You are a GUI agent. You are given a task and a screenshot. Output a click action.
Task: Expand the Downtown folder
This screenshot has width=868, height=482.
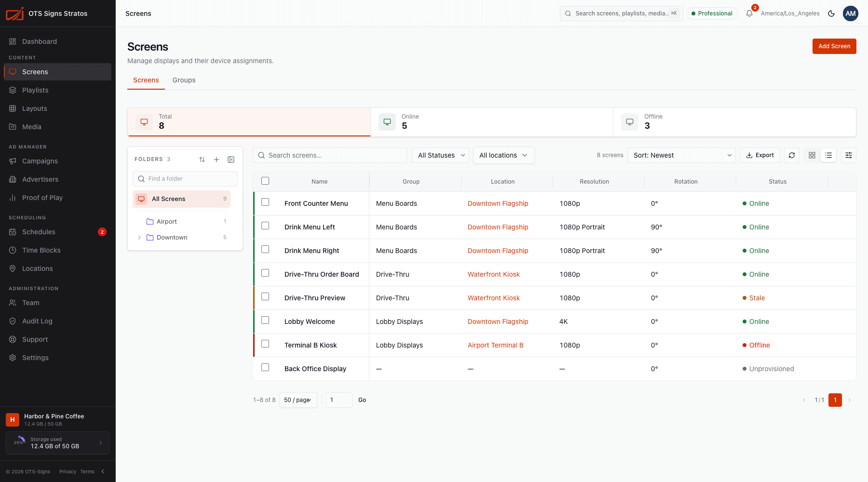(x=139, y=238)
